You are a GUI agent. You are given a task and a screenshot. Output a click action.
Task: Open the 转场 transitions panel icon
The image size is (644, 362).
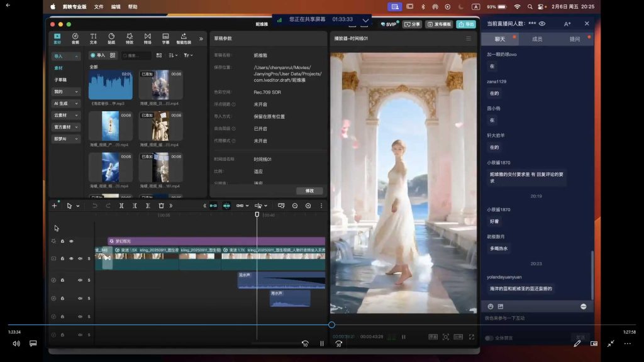click(147, 38)
